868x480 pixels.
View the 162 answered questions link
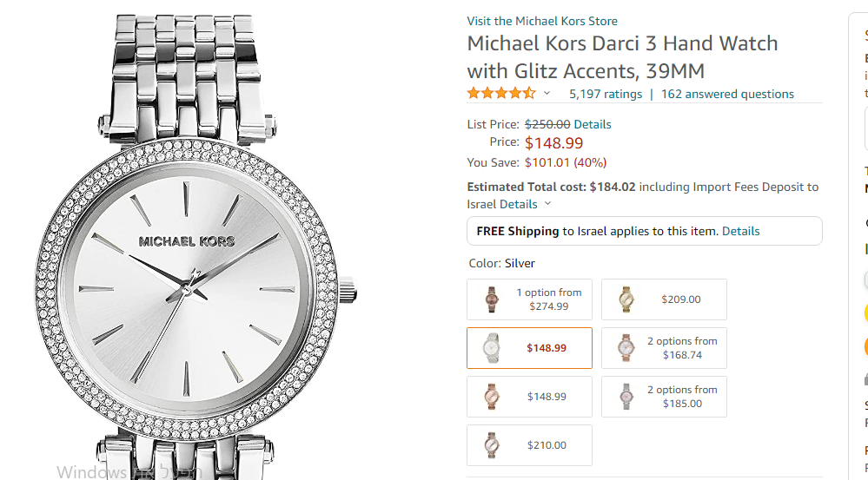point(727,94)
